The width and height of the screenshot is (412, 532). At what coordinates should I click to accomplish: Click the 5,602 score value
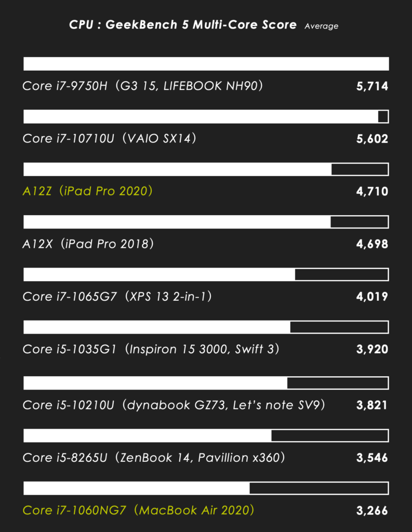[x=372, y=139]
